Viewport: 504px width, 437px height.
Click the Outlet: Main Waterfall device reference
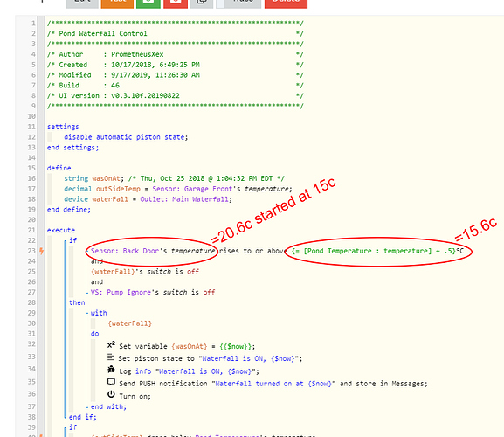184,199
